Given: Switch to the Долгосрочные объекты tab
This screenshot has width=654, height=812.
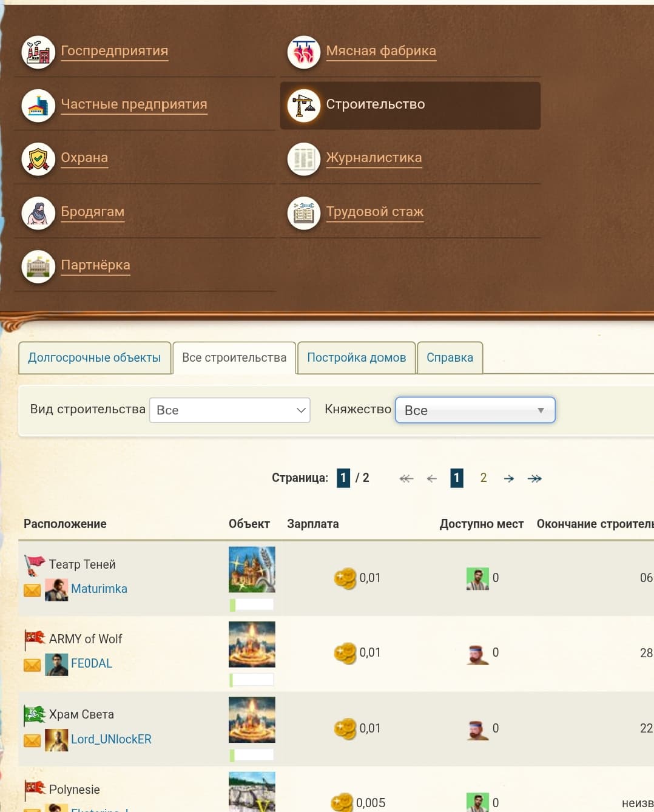Looking at the screenshot, I should [94, 357].
